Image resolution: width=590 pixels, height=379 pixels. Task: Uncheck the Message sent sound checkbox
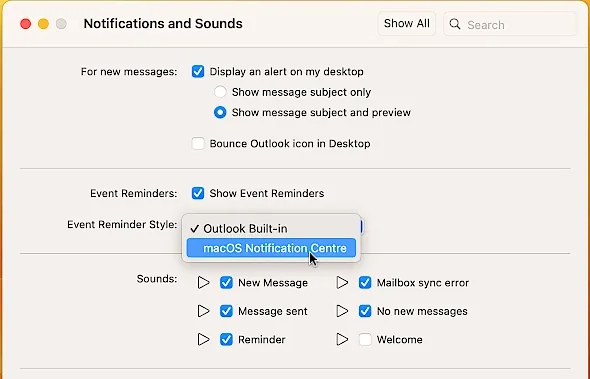(226, 311)
